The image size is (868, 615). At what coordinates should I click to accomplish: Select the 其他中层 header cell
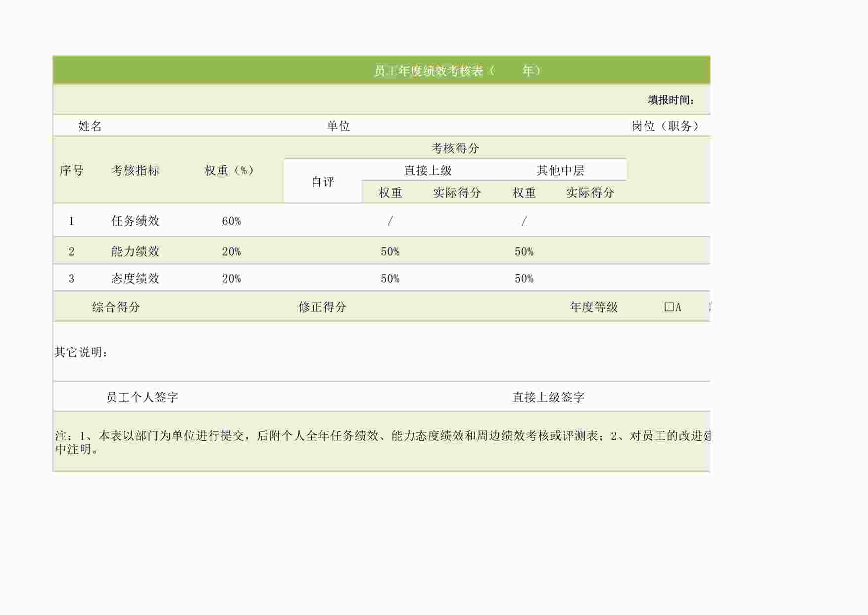561,170
